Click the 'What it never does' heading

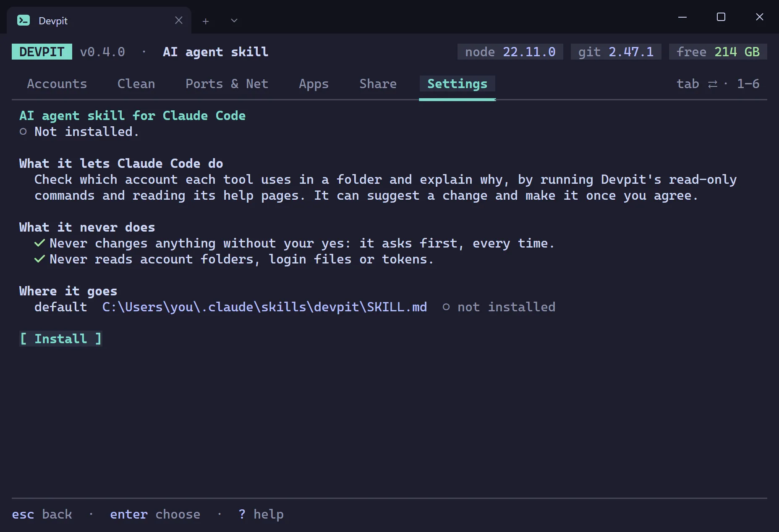pyautogui.click(x=87, y=227)
